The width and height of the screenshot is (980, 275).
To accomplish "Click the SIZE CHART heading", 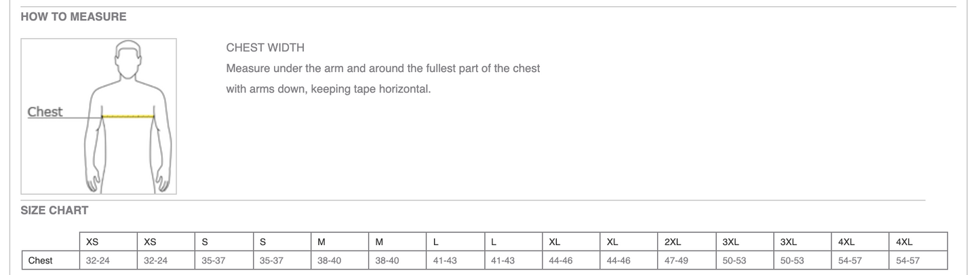I will [54, 210].
